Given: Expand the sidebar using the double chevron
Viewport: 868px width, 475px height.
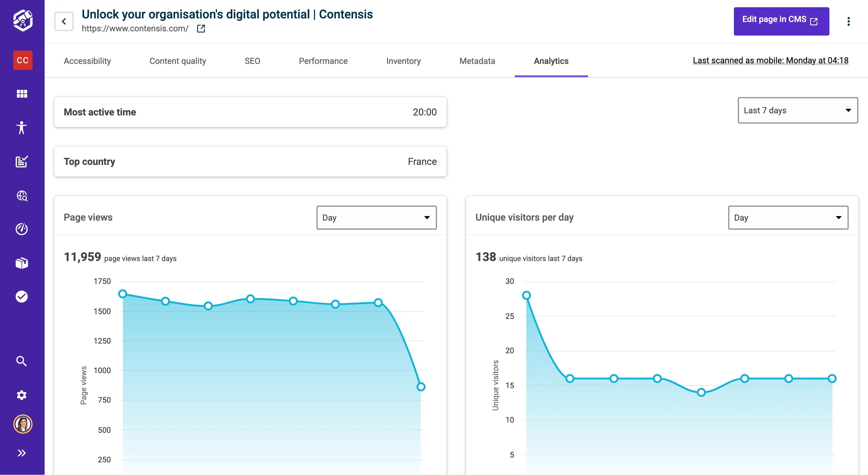Looking at the screenshot, I should 22,453.
